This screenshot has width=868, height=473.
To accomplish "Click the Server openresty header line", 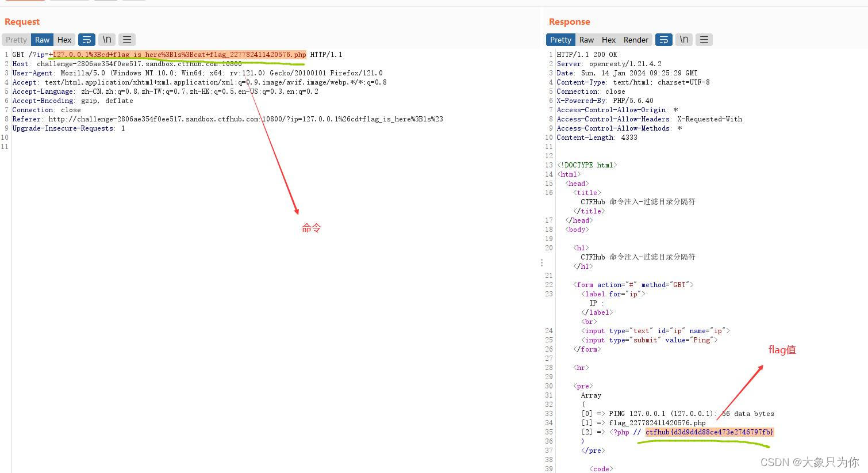I will pos(609,64).
